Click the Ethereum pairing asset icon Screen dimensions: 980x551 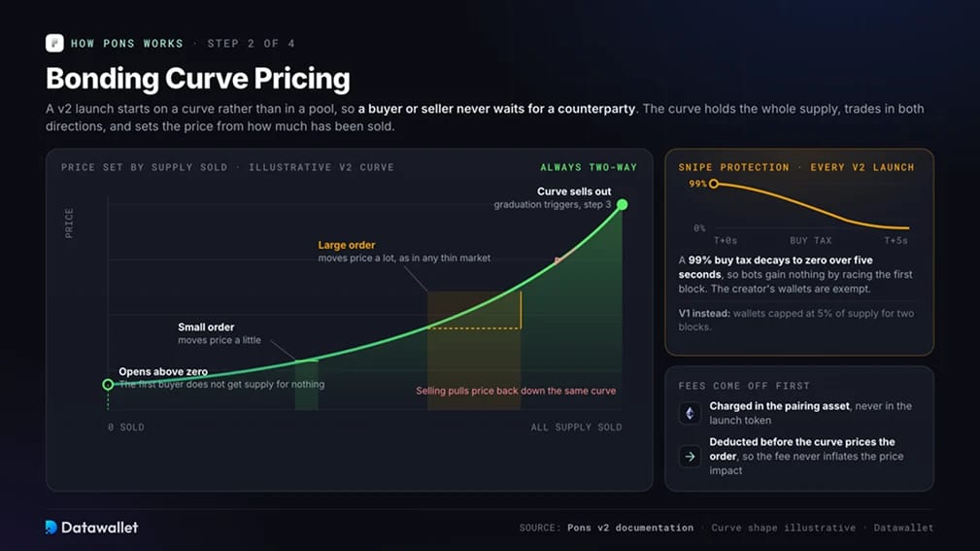690,413
